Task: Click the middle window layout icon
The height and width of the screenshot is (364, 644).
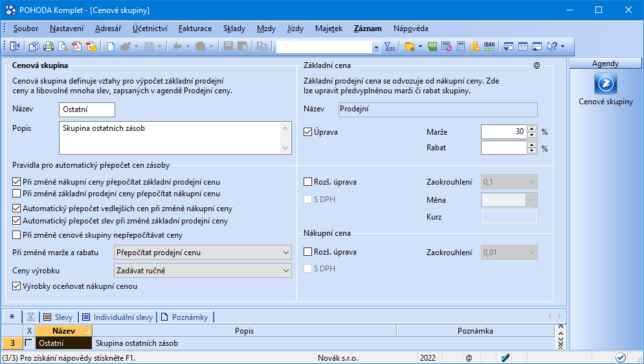Action: coord(523,47)
